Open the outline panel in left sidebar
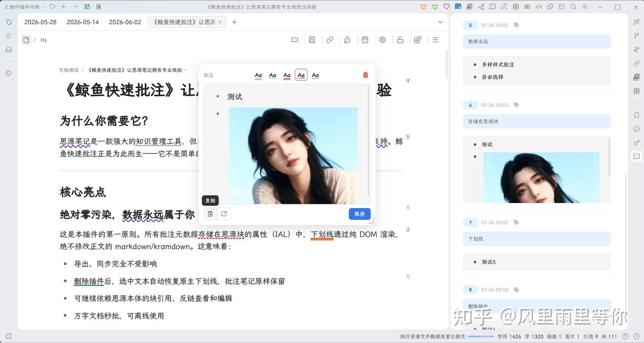 [8, 36]
